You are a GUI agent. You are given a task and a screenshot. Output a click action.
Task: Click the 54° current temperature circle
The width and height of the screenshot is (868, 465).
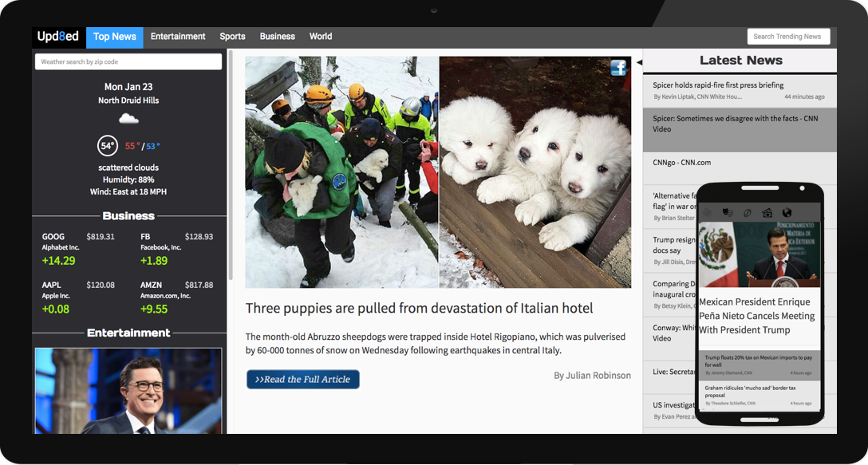(x=107, y=146)
